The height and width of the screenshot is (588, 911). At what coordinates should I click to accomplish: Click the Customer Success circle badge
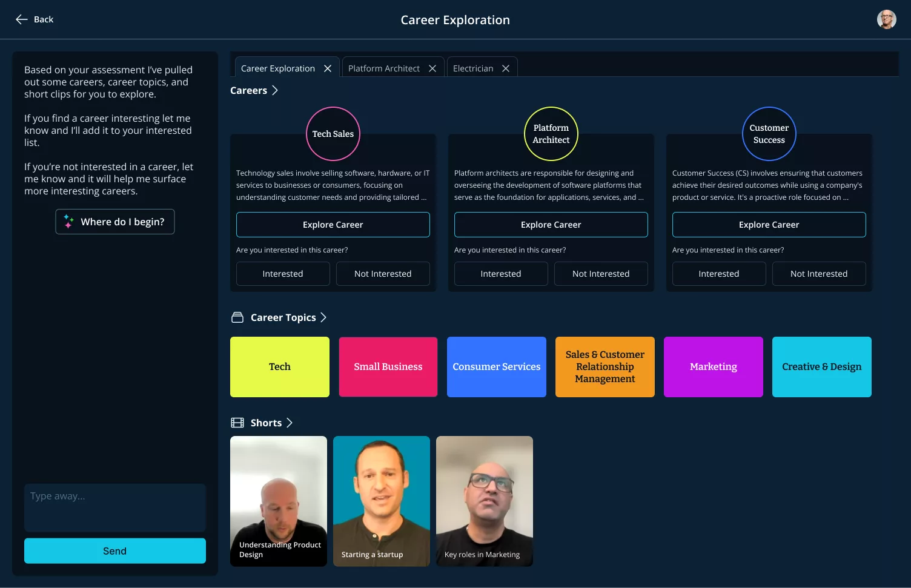tap(769, 134)
